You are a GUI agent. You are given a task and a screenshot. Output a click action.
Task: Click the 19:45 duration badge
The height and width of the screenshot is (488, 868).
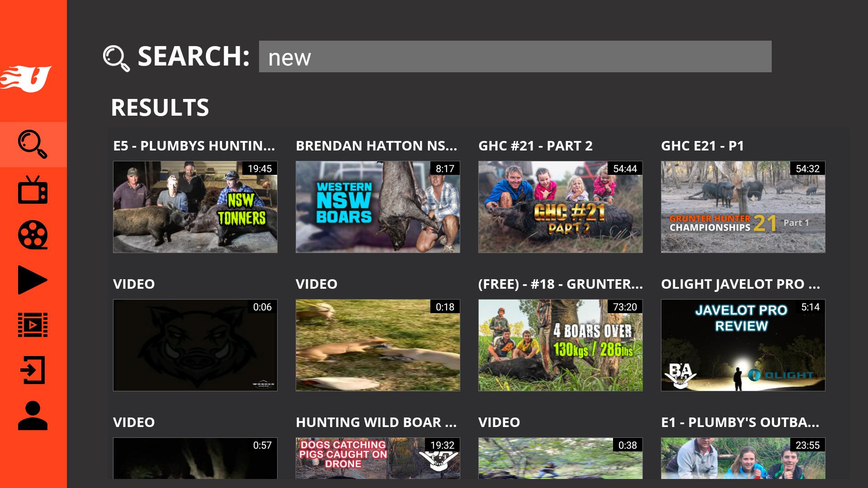coord(259,169)
